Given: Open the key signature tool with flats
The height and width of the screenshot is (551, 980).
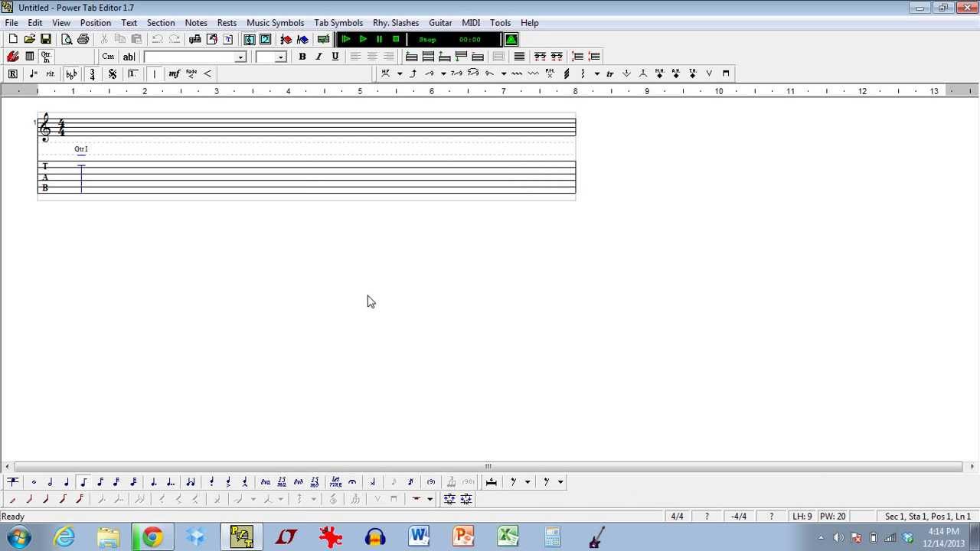Looking at the screenshot, I should (71, 73).
